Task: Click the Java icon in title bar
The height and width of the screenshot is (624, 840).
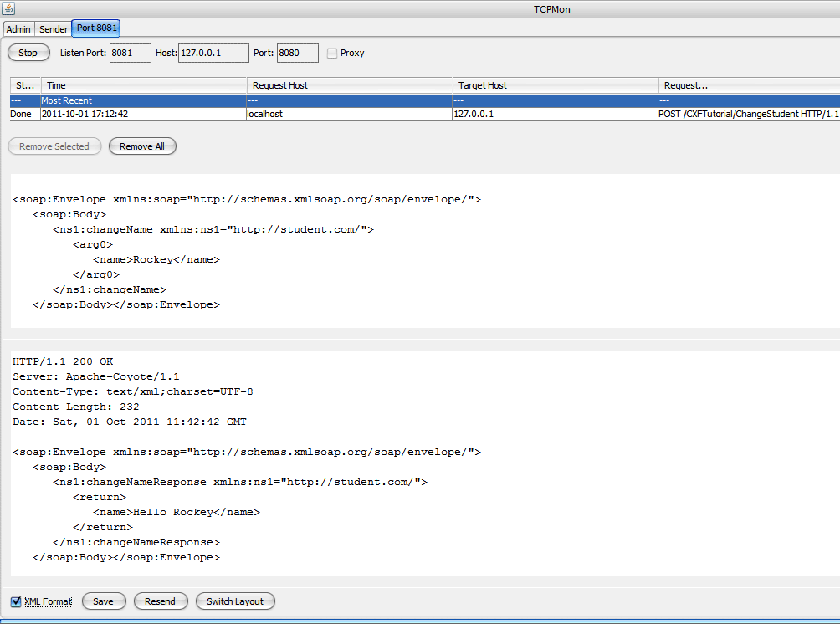Action: pyautogui.click(x=9, y=8)
